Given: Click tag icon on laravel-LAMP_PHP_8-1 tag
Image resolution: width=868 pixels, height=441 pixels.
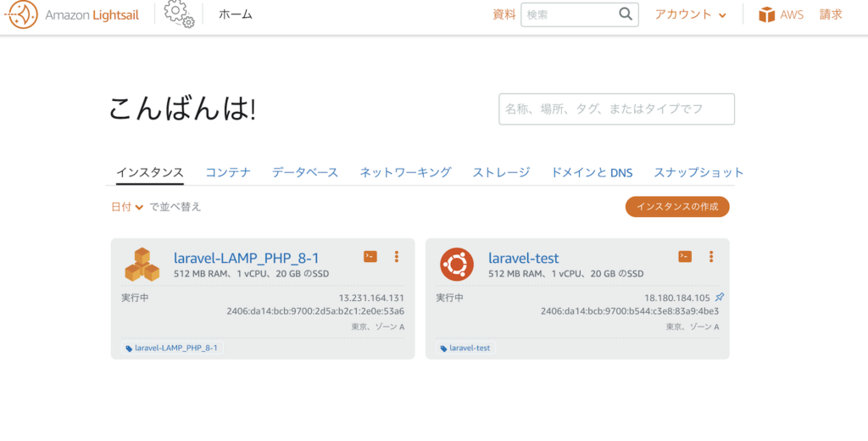Looking at the screenshot, I should (x=129, y=349).
